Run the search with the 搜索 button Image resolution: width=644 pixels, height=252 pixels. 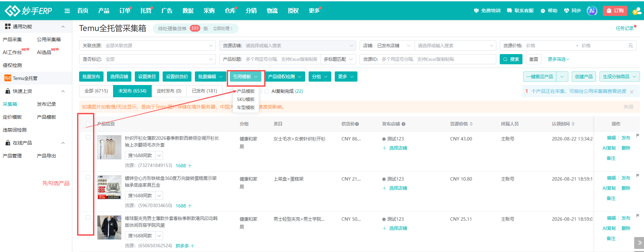(x=511, y=59)
